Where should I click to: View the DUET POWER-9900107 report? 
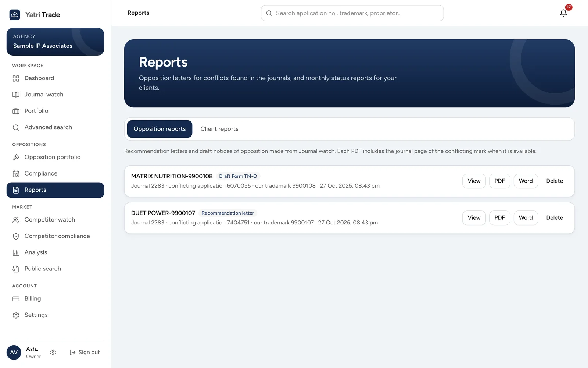pos(474,218)
